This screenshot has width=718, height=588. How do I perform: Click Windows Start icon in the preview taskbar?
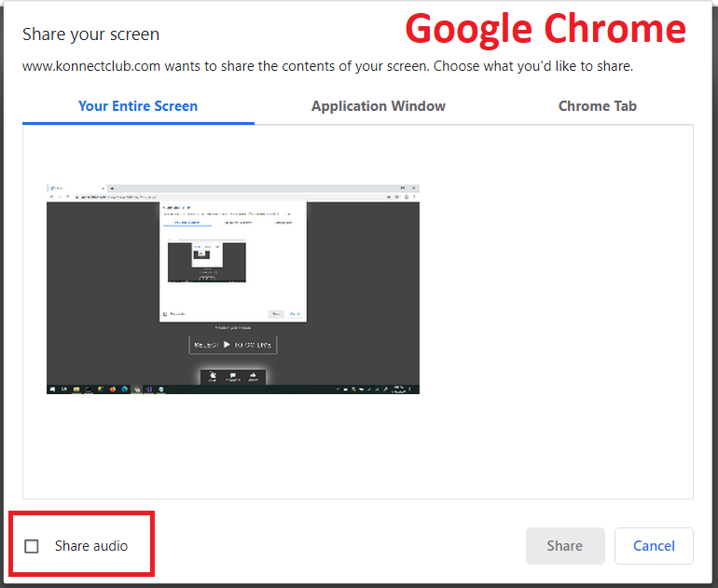point(52,389)
